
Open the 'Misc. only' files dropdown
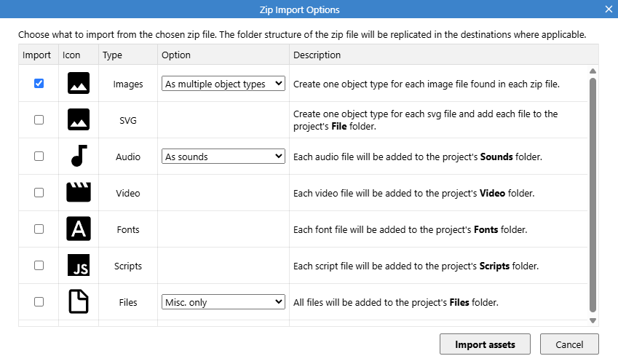[x=223, y=302]
